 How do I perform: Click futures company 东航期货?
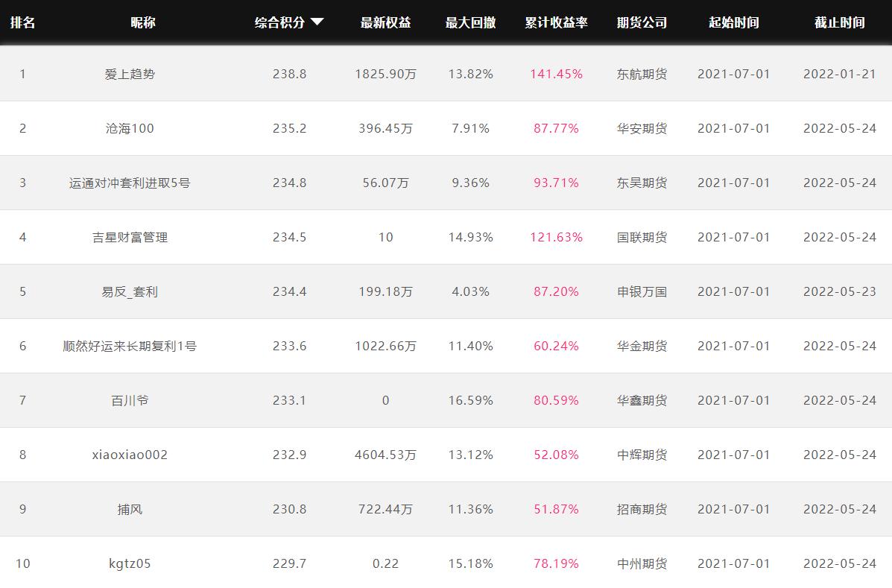pos(642,74)
